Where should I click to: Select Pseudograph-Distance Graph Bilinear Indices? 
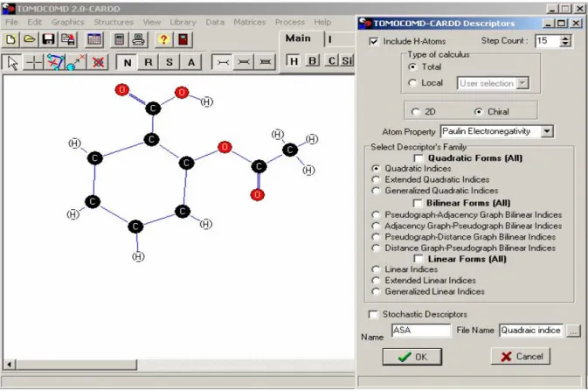[x=376, y=237]
